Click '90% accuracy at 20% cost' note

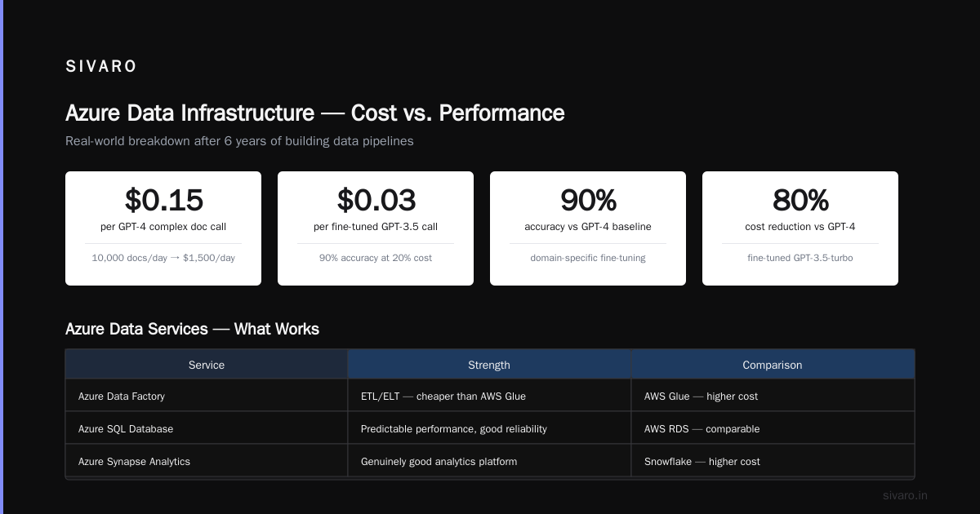[376, 258]
